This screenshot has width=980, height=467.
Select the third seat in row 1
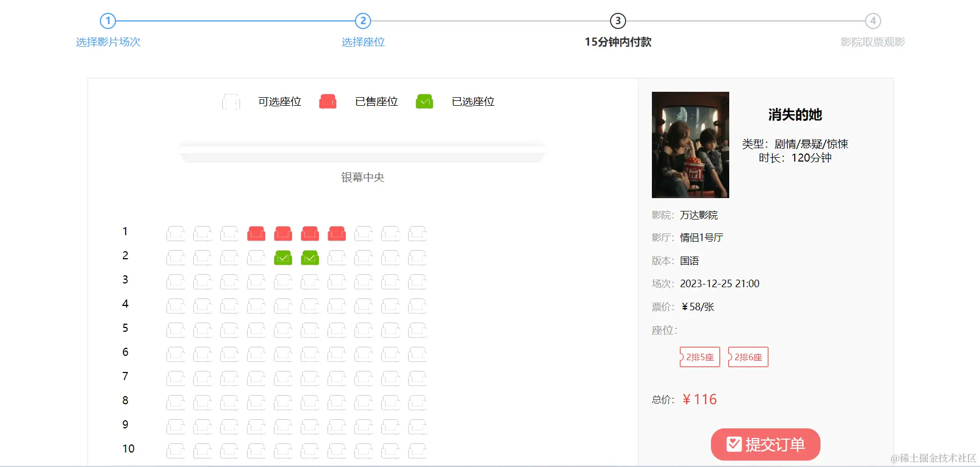(229, 233)
